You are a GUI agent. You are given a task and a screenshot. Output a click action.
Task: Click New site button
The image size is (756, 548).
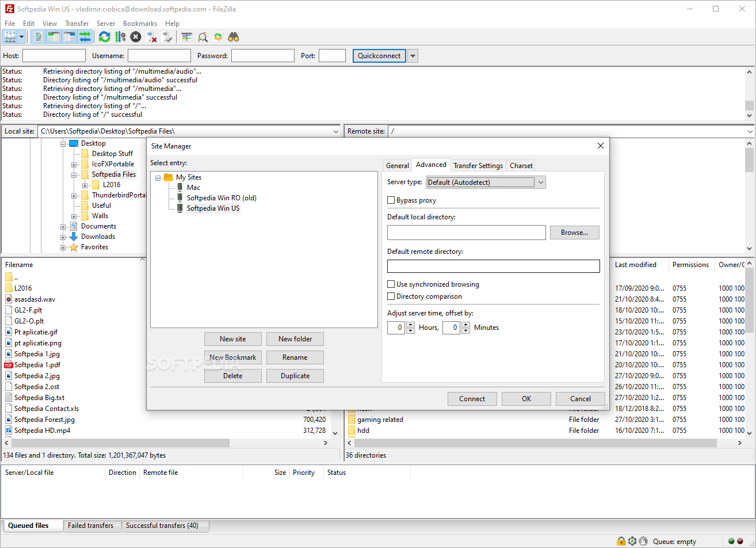tap(233, 339)
